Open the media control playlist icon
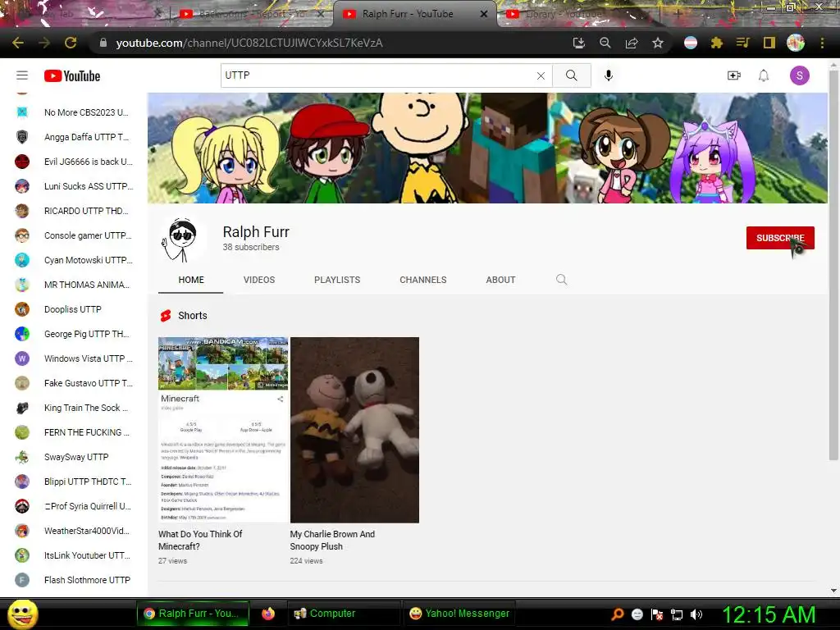 click(742, 43)
